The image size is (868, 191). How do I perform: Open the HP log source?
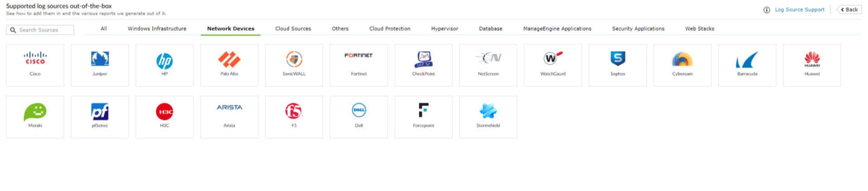click(x=164, y=65)
